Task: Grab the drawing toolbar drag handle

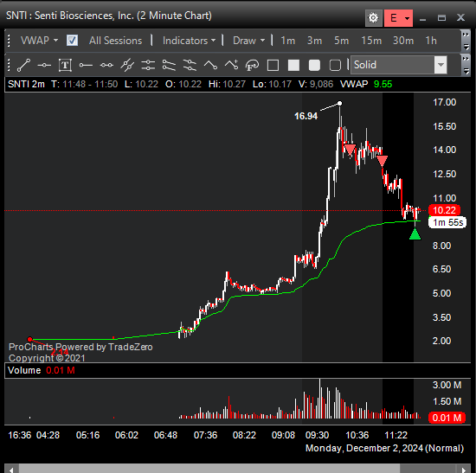Action: (9, 65)
